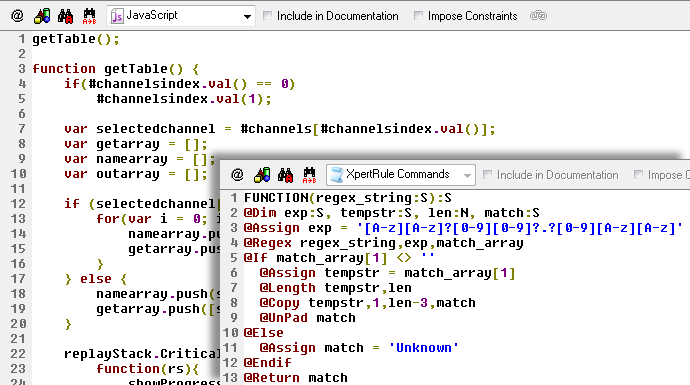Screen dimensions: 690x385
Task: Toggle Impose Constraints in JavaScript window
Action: click(418, 16)
